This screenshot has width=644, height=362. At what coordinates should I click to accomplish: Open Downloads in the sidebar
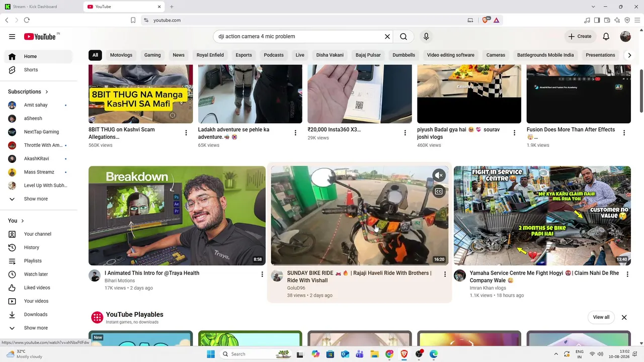38,314
